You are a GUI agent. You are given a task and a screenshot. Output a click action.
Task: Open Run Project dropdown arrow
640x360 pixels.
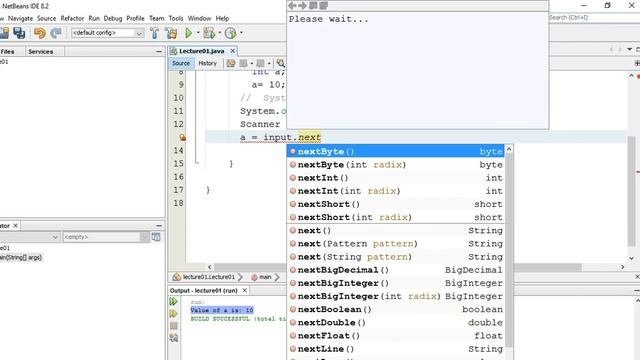pyautogui.click(x=198, y=33)
